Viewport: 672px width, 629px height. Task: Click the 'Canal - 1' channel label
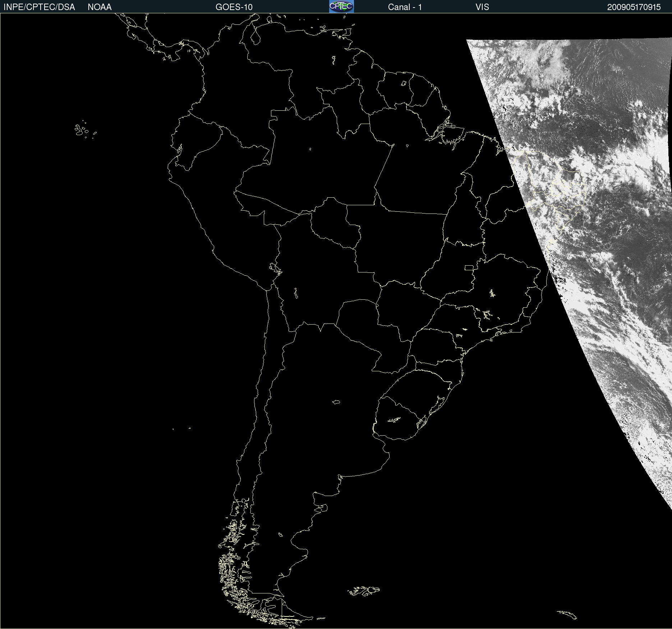click(405, 7)
